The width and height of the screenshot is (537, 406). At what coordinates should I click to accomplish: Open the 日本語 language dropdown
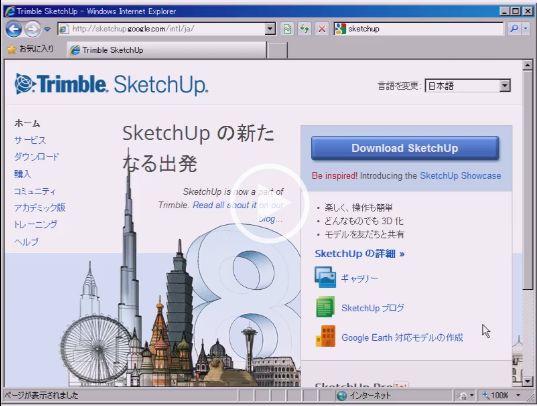click(x=467, y=86)
